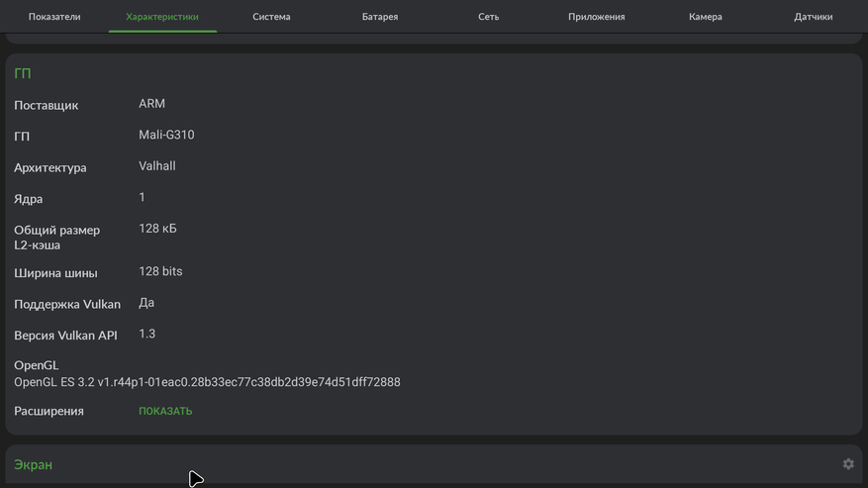This screenshot has height=488, width=868.
Task: Open the Приложения tab
Action: pos(597,17)
